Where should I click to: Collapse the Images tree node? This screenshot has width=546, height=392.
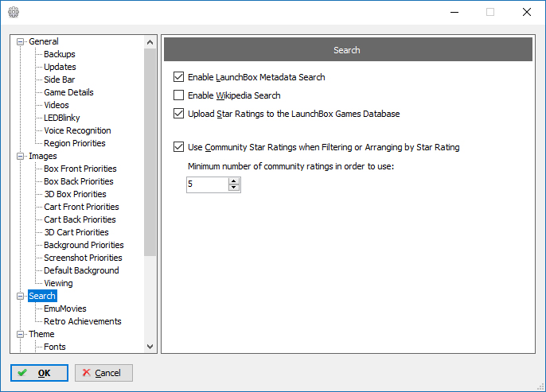click(21, 156)
